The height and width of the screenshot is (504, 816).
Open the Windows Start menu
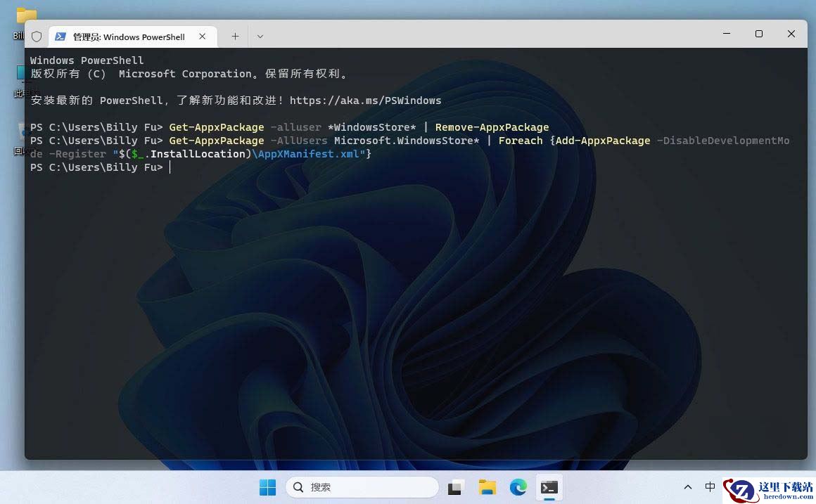coord(267,487)
